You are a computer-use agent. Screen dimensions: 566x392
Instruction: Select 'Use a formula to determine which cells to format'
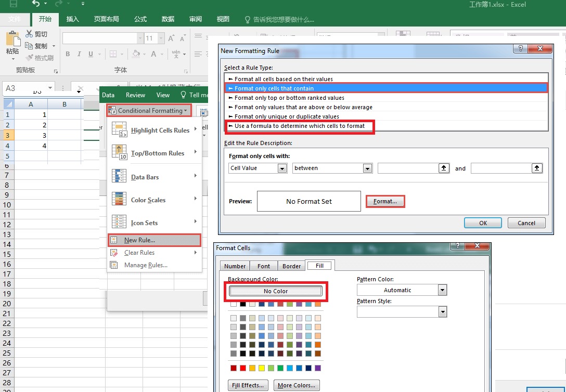coord(300,126)
